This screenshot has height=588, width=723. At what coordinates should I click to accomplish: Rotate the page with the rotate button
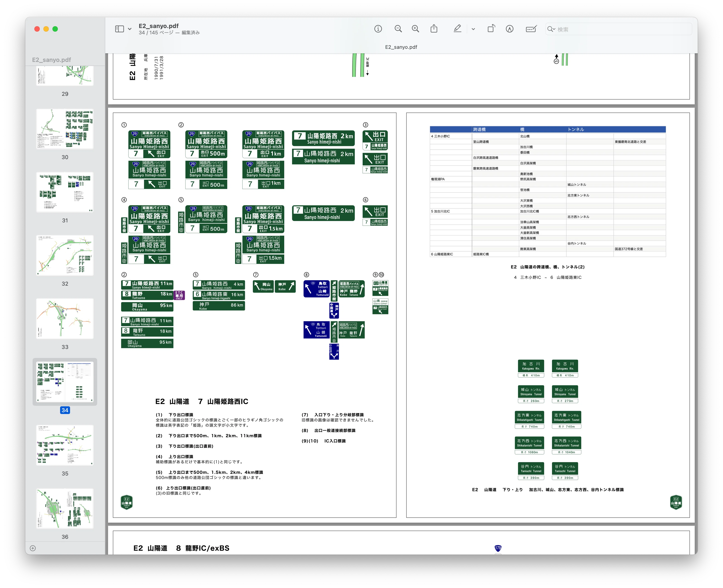coord(491,29)
